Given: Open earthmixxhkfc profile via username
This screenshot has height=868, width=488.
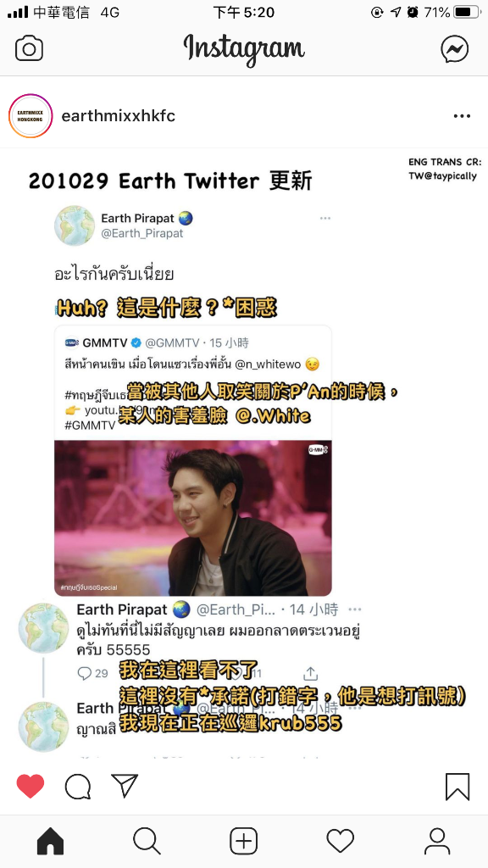Looking at the screenshot, I should coord(119,116).
